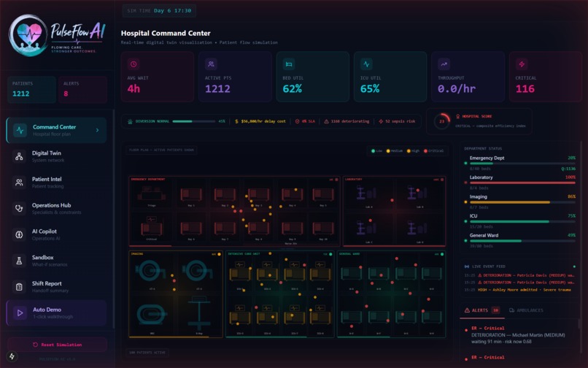Open the Operations Hub menu item
The width and height of the screenshot is (588, 368).
tap(57, 208)
